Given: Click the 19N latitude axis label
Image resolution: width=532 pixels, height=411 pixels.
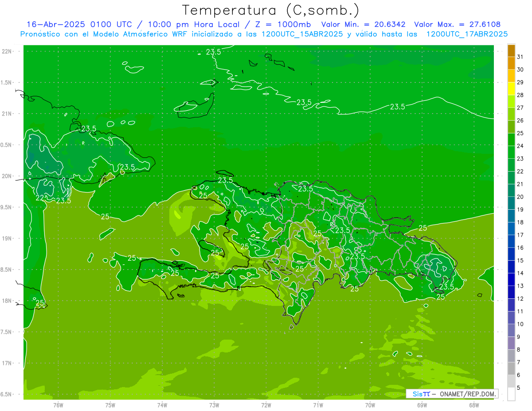Looking at the screenshot, I should (x=8, y=238).
